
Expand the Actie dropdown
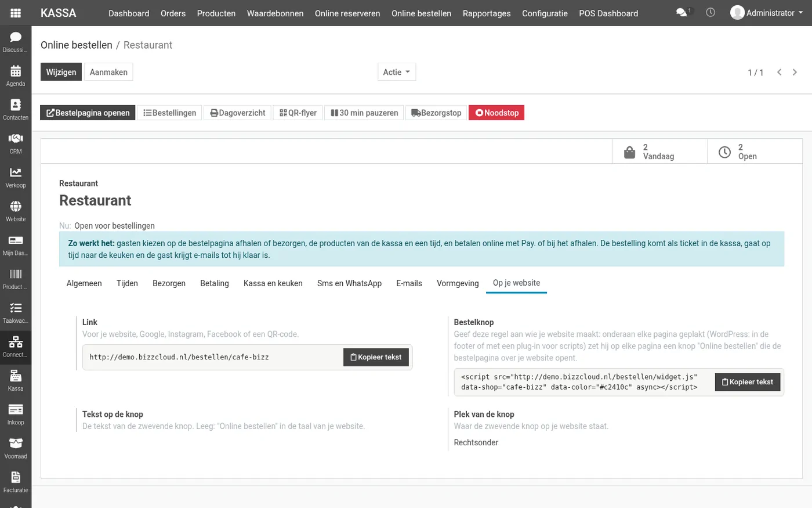tap(397, 72)
